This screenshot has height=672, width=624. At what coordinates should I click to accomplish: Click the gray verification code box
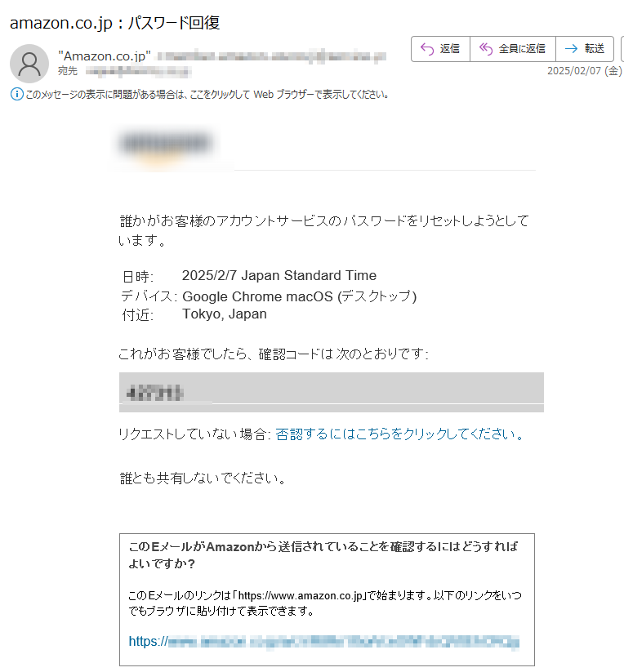click(x=332, y=392)
